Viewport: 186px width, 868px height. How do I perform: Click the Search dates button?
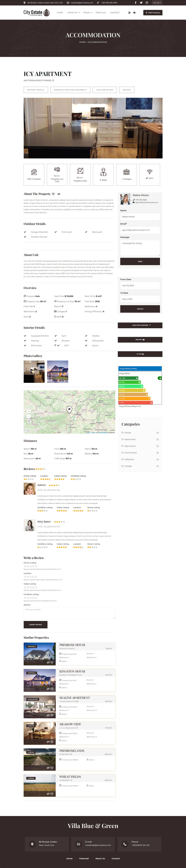tap(140, 309)
